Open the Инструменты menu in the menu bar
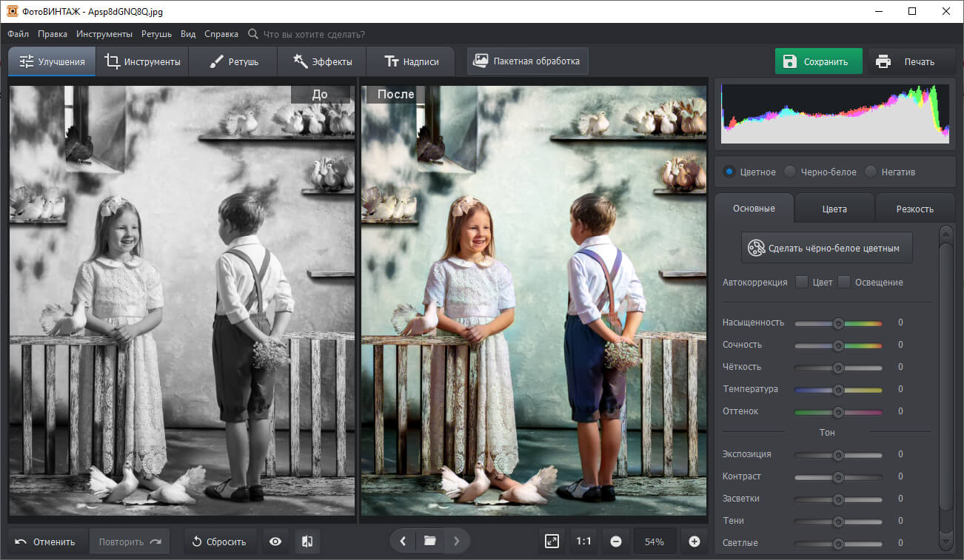 click(x=104, y=34)
